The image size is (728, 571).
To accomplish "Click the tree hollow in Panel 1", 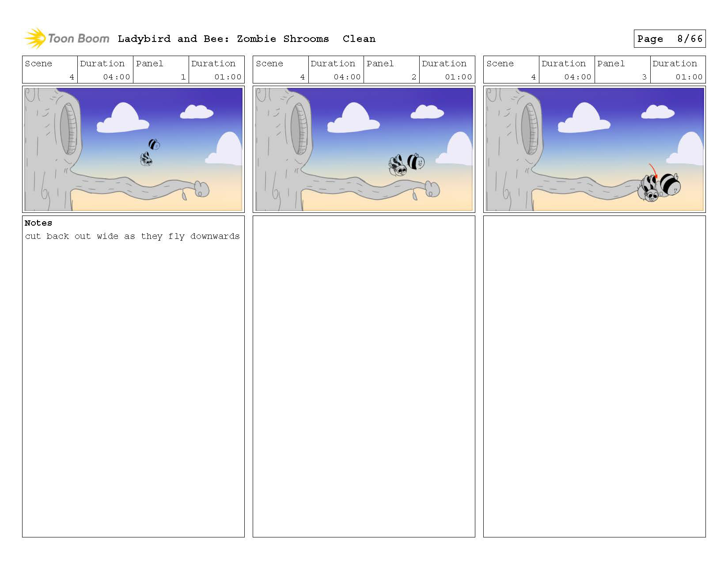I will (68, 129).
